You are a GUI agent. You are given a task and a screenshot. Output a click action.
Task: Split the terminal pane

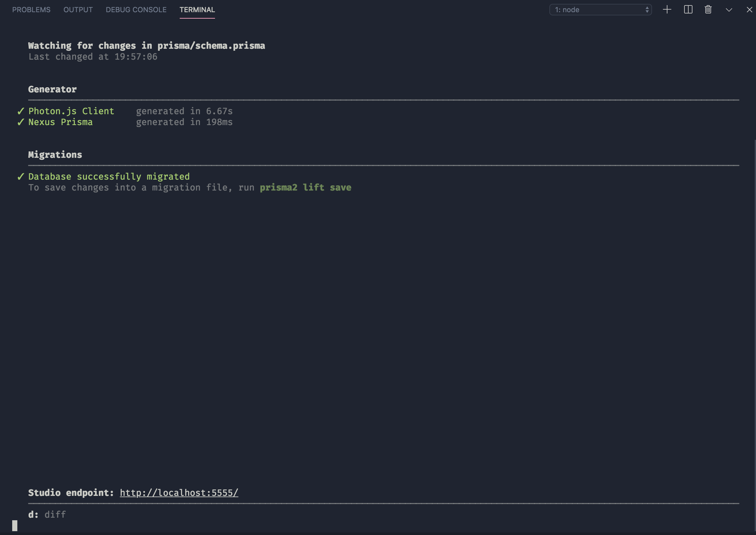[688, 10]
